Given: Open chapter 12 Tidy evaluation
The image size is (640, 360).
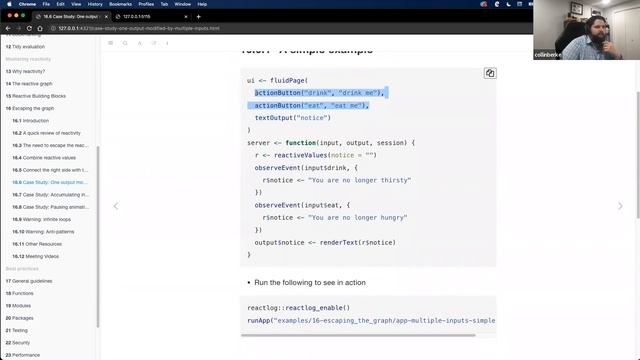Looking at the screenshot, I should [25, 47].
